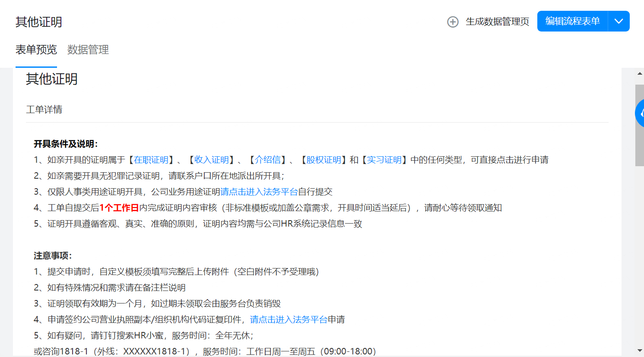Click the line 如有特殊情况和需求请在备注栏说明
Image resolution: width=644 pixels, height=357 pixels.
click(x=110, y=287)
